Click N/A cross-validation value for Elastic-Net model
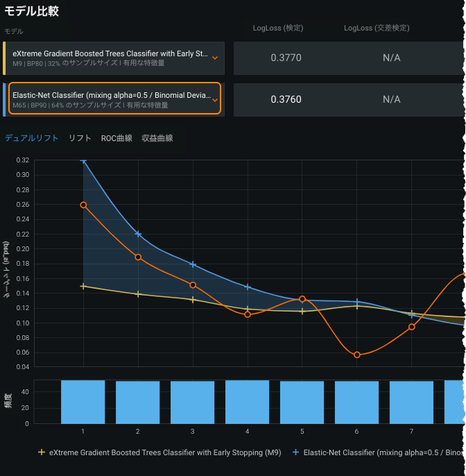Image resolution: width=466 pixels, height=476 pixels. coord(391,99)
